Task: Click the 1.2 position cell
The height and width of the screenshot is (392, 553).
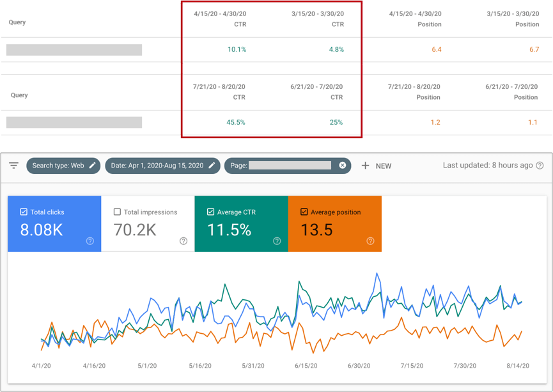Action: (x=435, y=122)
